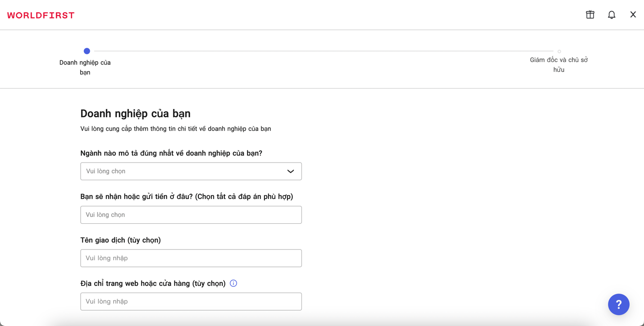Open the blue question mark help button
The height and width of the screenshot is (326, 644).
pyautogui.click(x=618, y=304)
